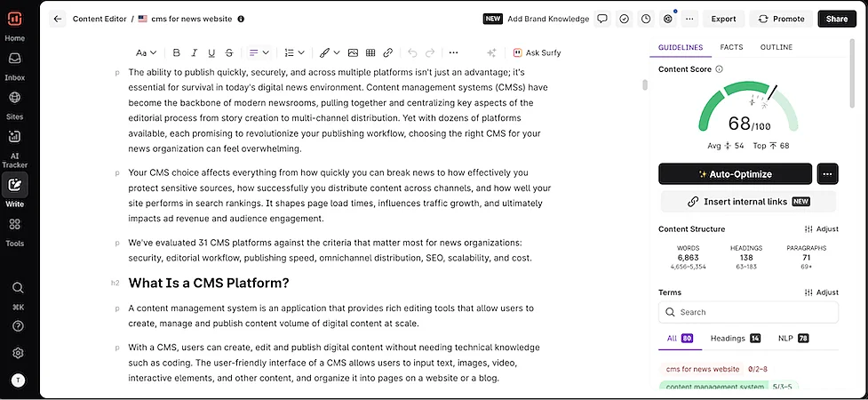The image size is (868, 400).
Task: Click the Content Score info icon
Action: coord(719,69)
